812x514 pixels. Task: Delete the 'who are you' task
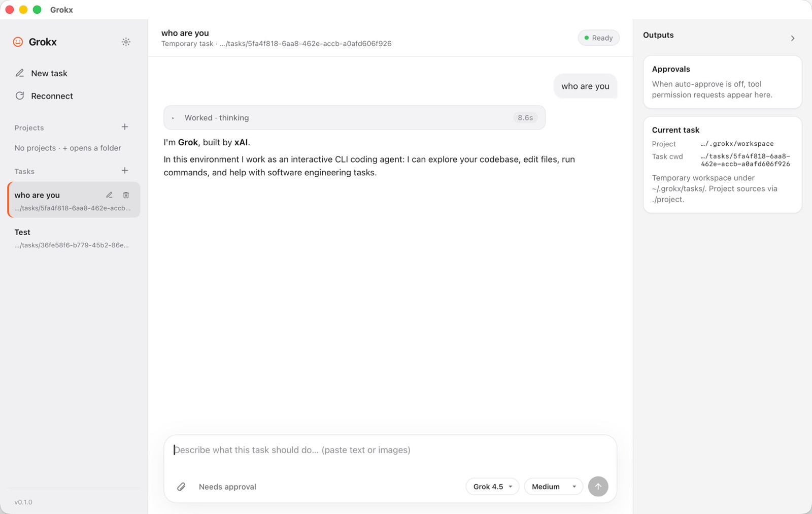(x=126, y=195)
